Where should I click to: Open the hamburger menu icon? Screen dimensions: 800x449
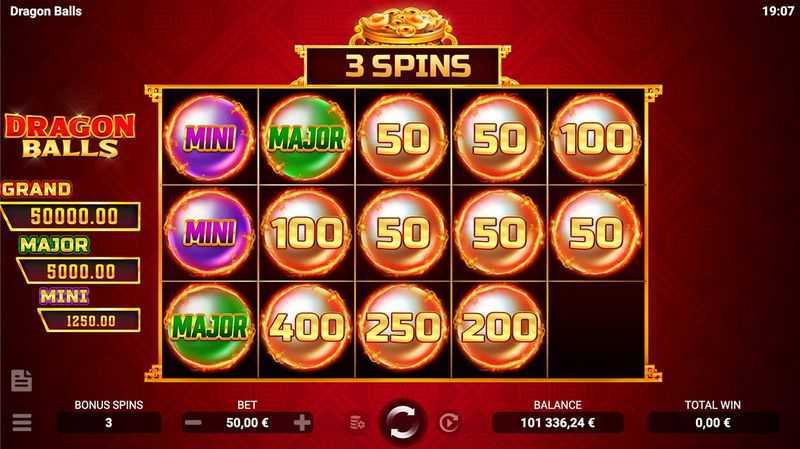22,422
